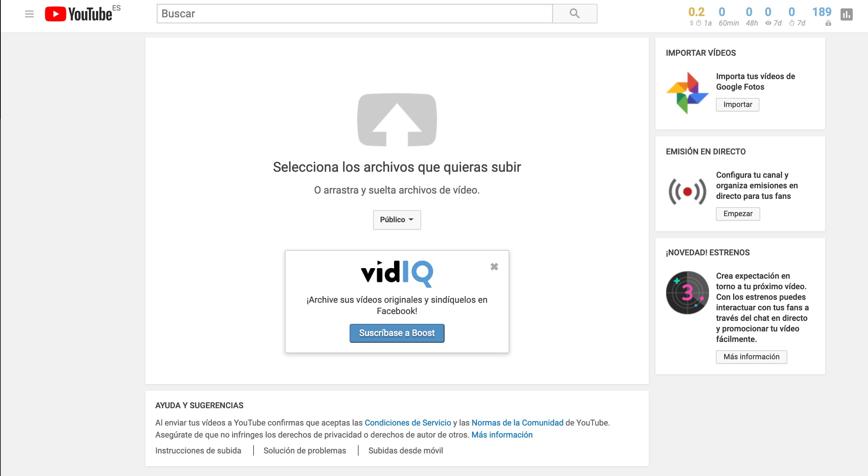
Task: Open Instrucciones de subida
Action: pos(198,450)
